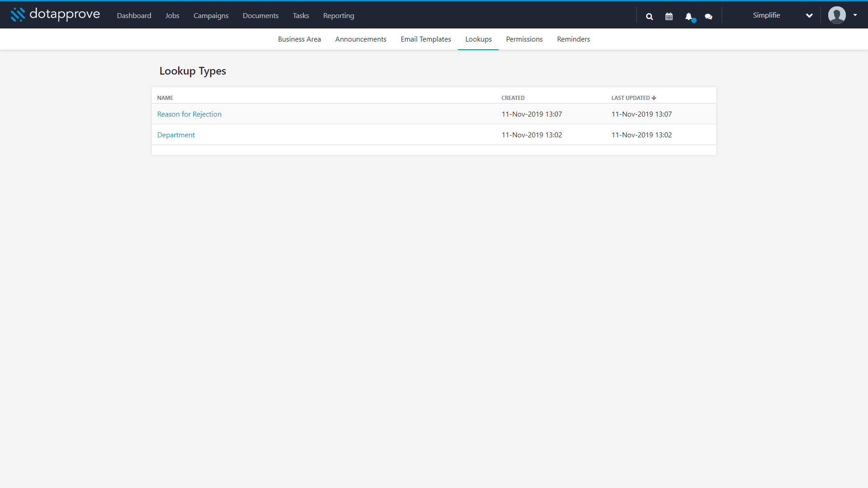Open the search icon in top bar
Image resolution: width=868 pixels, height=488 pixels.
[x=649, y=16]
